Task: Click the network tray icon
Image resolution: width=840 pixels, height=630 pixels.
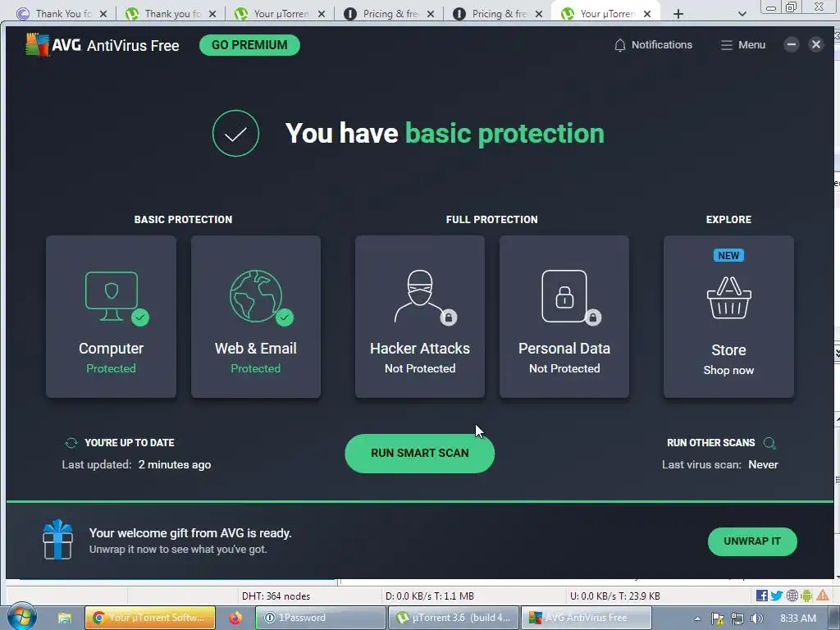Action: pyautogui.click(x=737, y=619)
